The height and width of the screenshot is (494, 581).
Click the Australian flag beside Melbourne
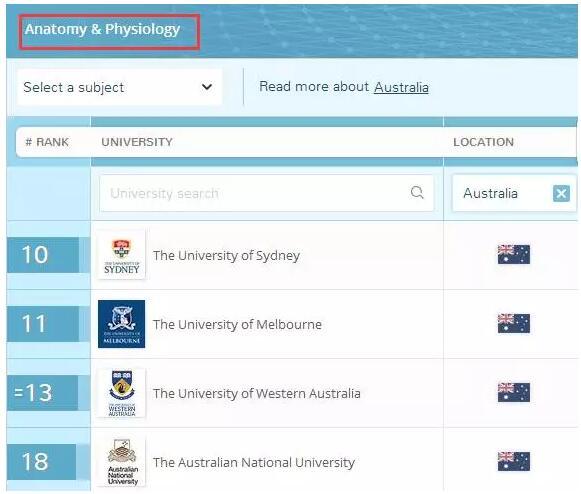tap(514, 324)
